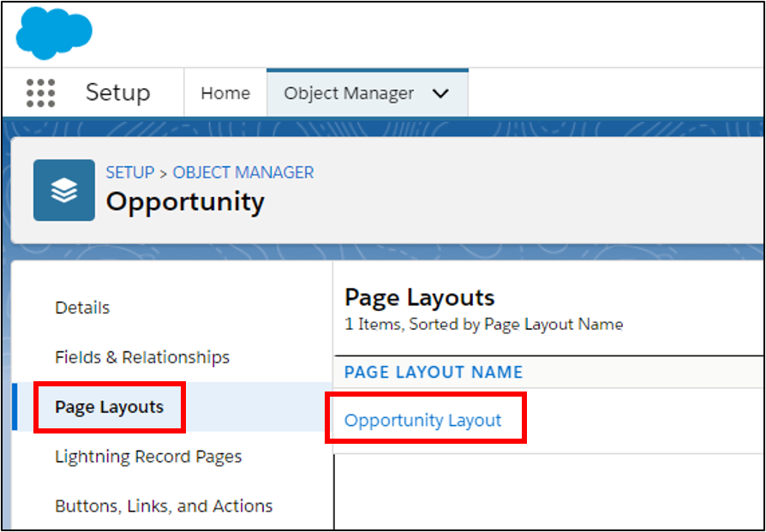Select Details in the sidebar
Viewport: 766px width, 532px height.
click(82, 308)
